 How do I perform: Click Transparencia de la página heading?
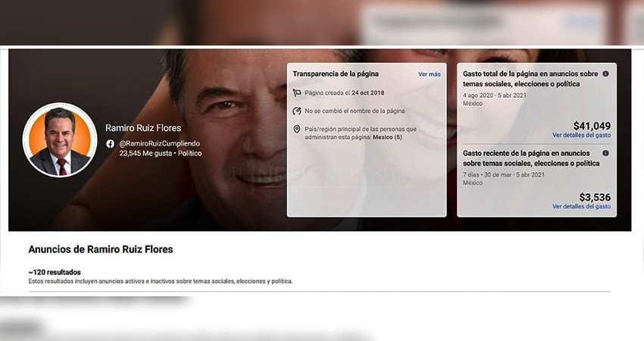coord(336,74)
